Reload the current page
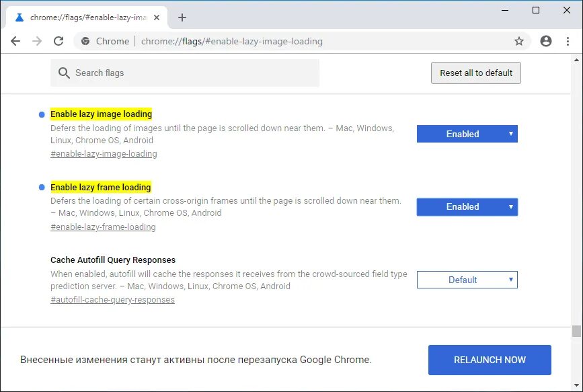 point(59,41)
